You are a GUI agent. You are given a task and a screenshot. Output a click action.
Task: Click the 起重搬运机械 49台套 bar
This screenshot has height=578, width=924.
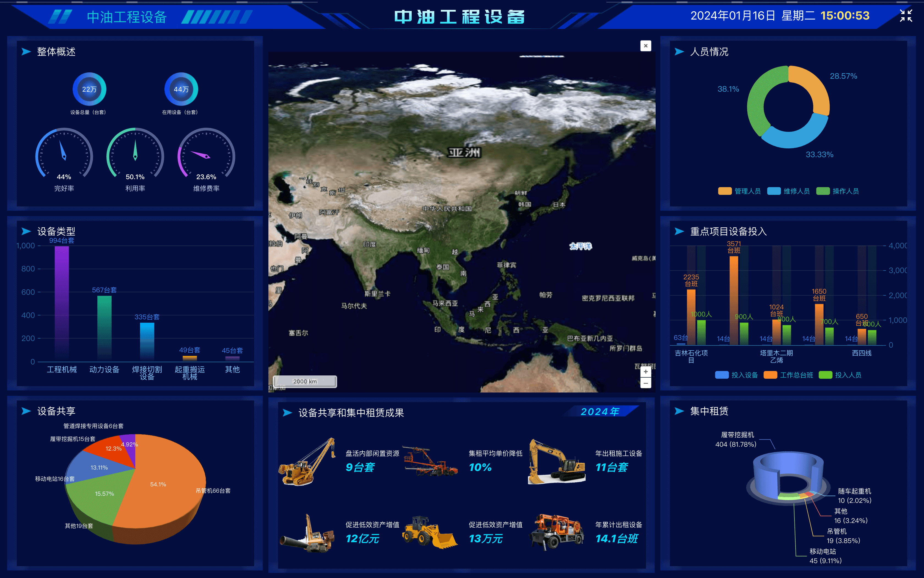point(190,359)
